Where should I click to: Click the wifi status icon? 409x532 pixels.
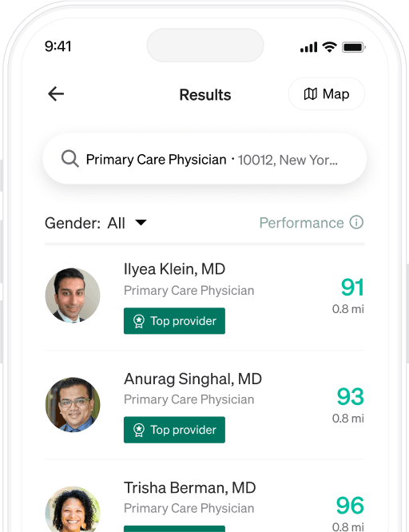[329, 47]
